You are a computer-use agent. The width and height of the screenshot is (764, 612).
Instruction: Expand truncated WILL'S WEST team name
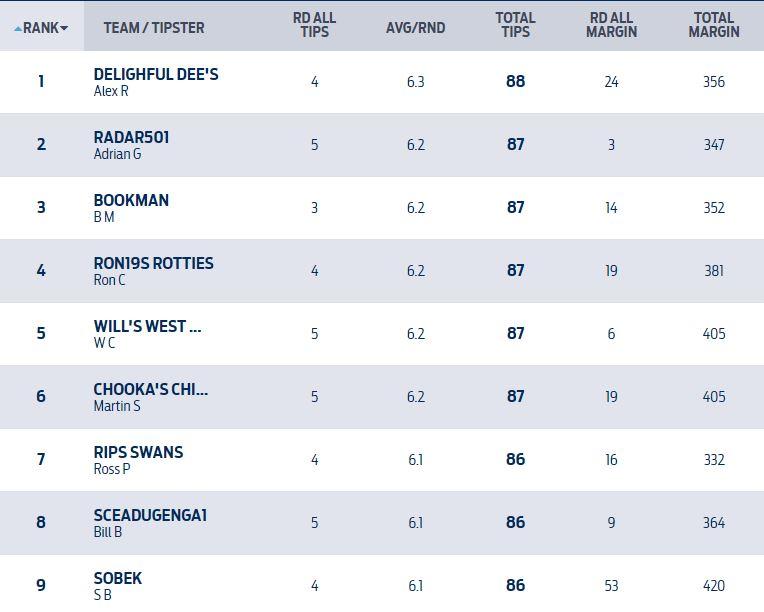pos(147,327)
